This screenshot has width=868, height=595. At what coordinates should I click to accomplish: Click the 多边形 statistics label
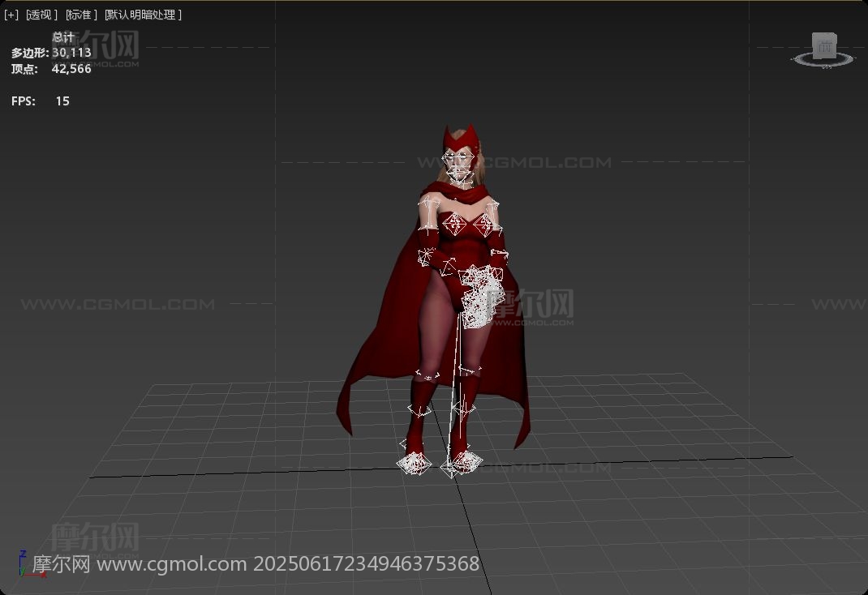click(x=29, y=53)
